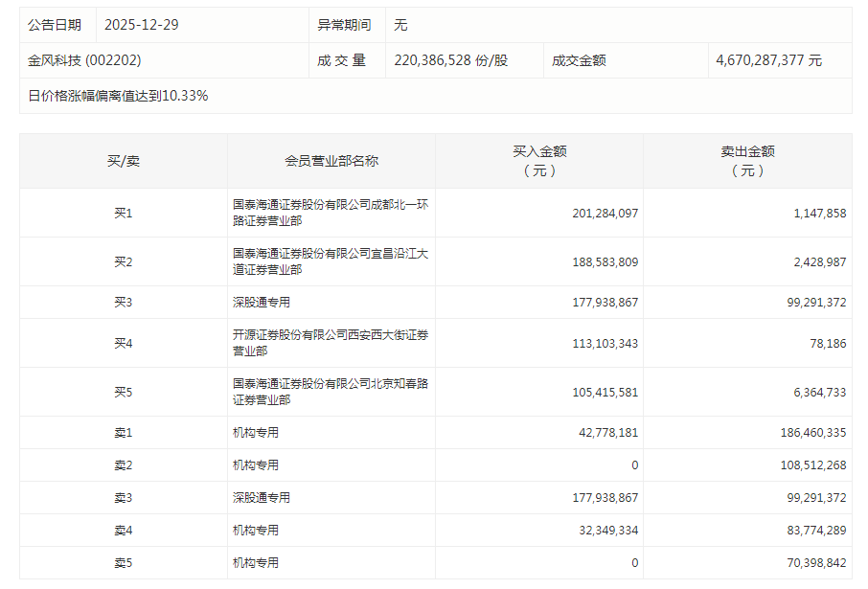Click the 日价格涨幅偏离值达到10.33% description row
Viewport: 868px width, 589px height.
[118, 96]
